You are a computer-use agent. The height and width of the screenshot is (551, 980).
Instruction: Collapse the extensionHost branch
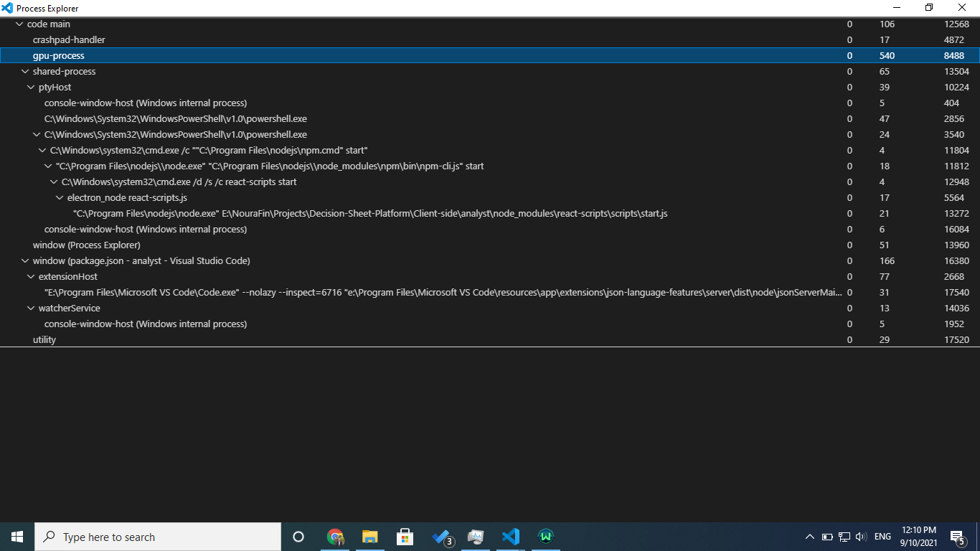(x=31, y=276)
